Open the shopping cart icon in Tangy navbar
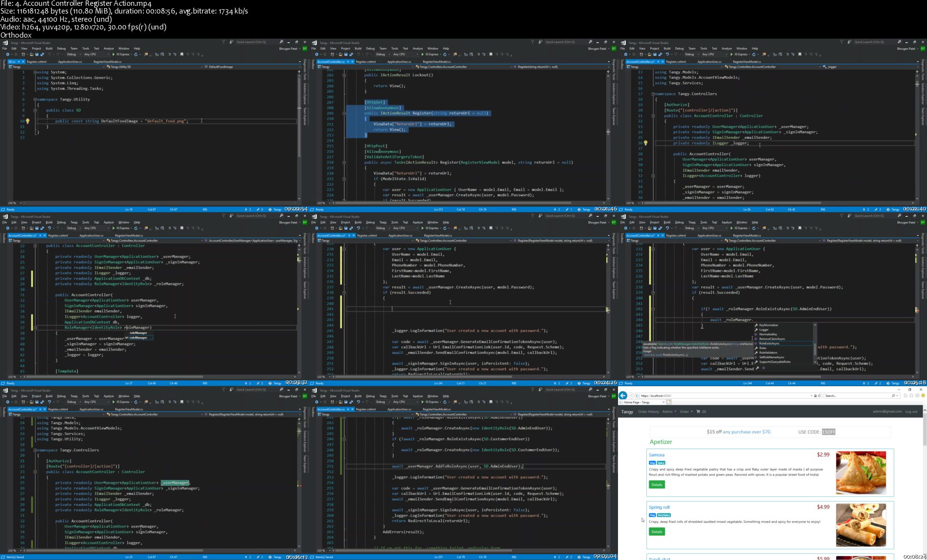The width and height of the screenshot is (927, 560). (698, 412)
